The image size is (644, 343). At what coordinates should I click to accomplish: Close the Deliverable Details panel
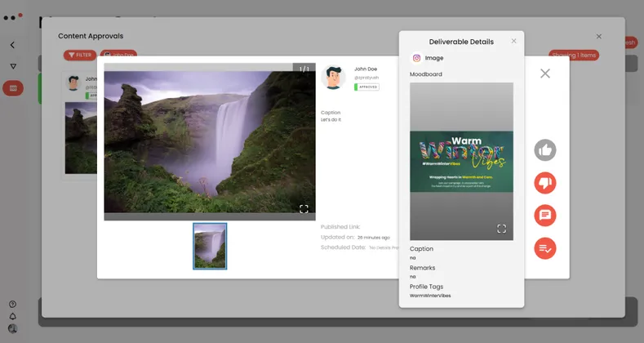click(513, 41)
